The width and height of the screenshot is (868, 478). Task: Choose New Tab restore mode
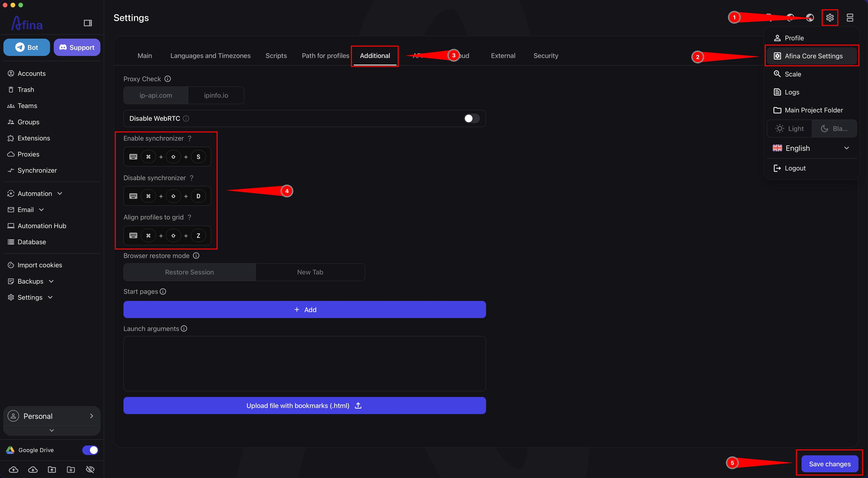point(310,272)
